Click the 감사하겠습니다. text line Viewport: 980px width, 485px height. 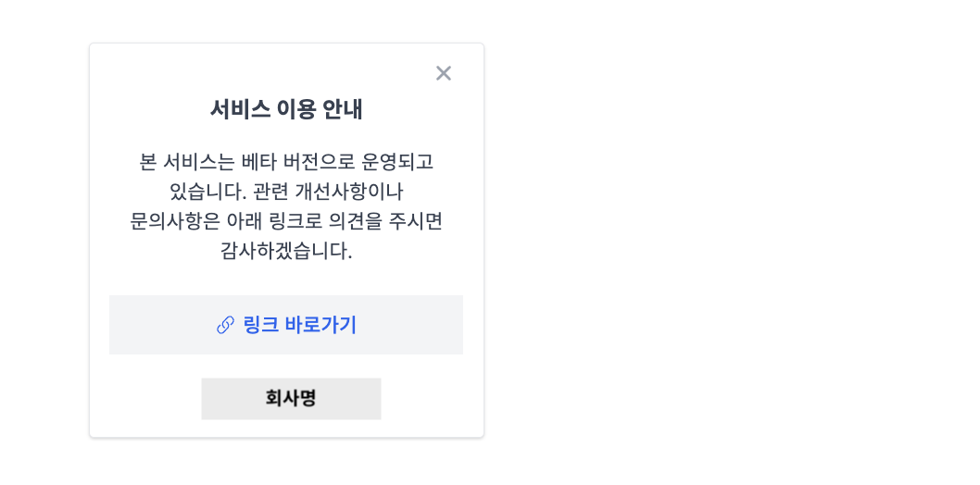[x=286, y=251]
